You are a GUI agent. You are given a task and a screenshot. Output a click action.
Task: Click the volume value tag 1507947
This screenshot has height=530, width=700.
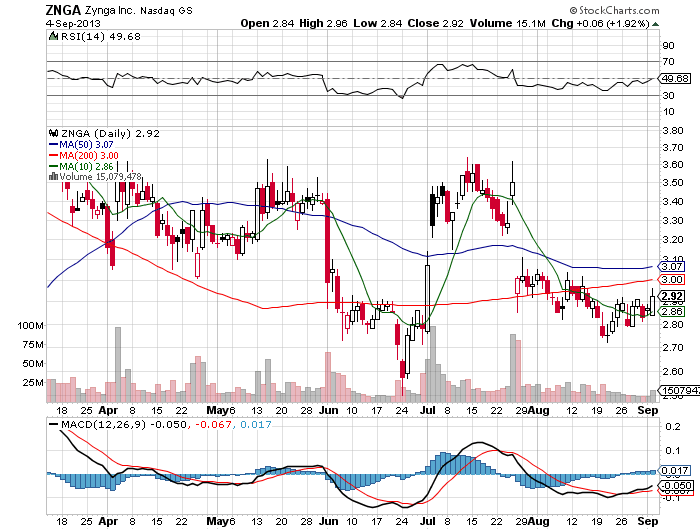[680, 390]
